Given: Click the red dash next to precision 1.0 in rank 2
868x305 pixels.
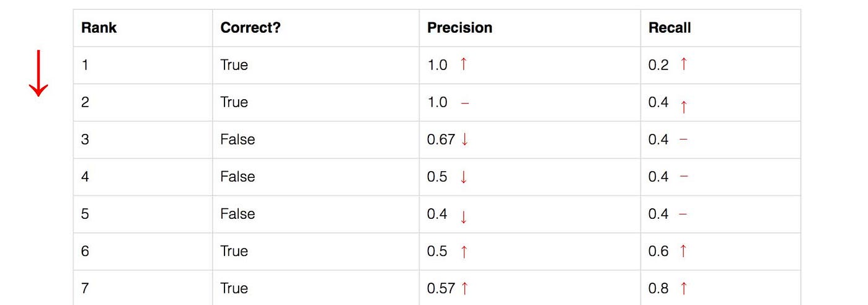Looking at the screenshot, I should (465, 103).
